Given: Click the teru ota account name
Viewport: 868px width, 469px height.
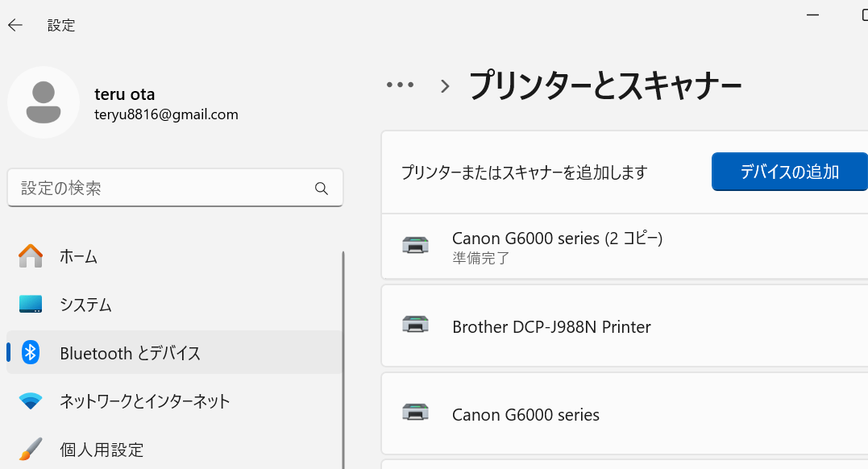Looking at the screenshot, I should [125, 94].
